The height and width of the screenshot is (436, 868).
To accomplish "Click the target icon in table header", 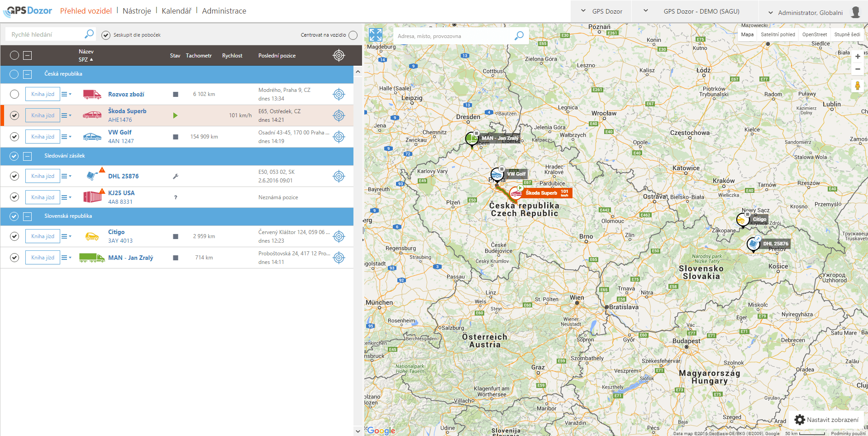I will point(339,55).
